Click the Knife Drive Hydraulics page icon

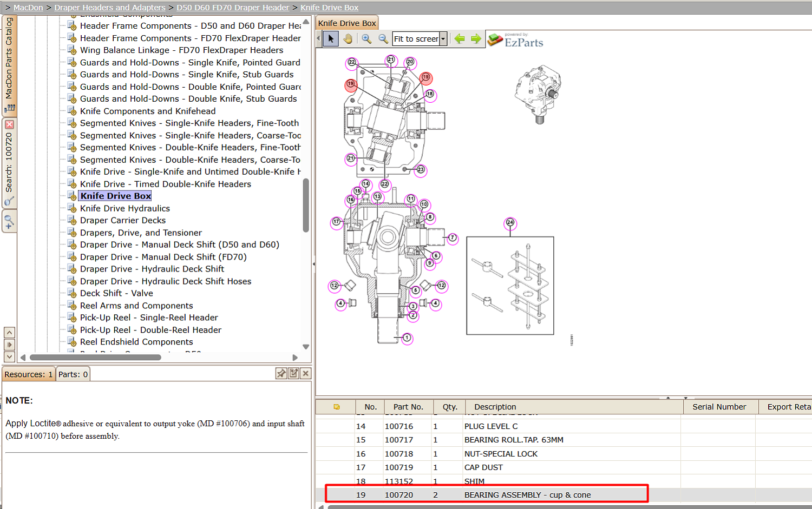coord(71,208)
